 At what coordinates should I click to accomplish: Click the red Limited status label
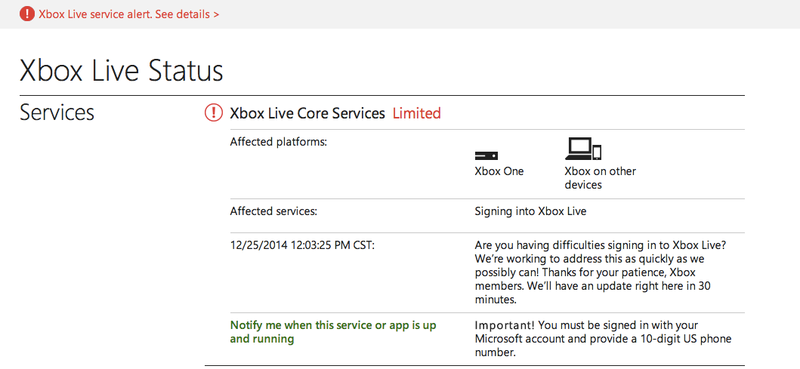[x=416, y=113]
